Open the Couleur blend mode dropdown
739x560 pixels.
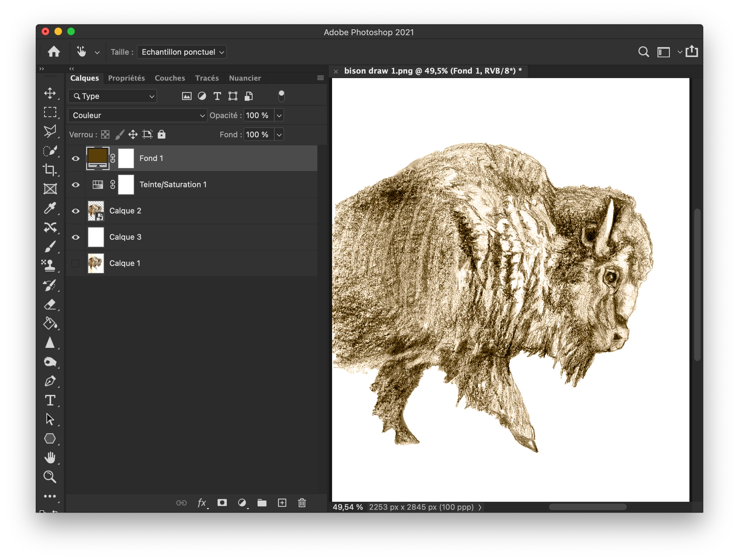(137, 115)
